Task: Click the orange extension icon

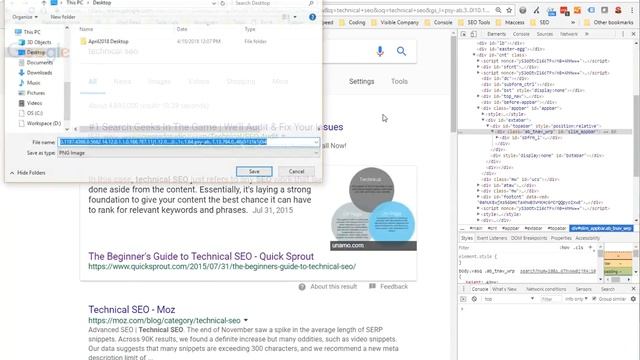Action: (x=577, y=10)
